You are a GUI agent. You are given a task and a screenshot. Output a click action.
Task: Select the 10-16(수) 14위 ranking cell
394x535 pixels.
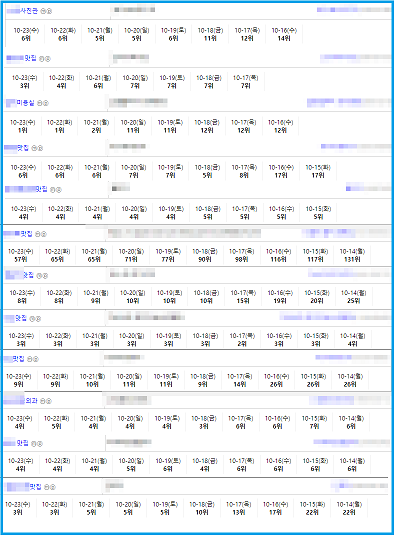pyautogui.click(x=284, y=34)
